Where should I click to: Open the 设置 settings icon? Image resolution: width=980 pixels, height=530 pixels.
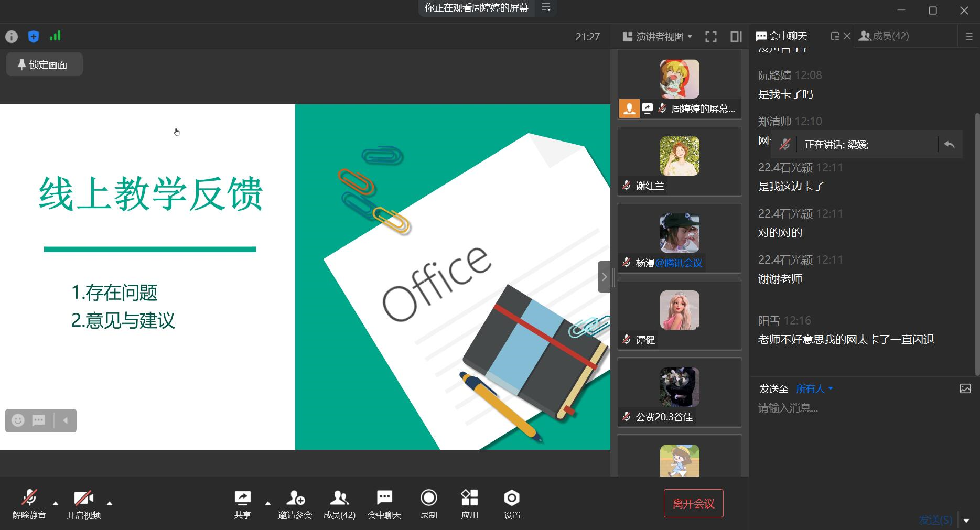512,503
